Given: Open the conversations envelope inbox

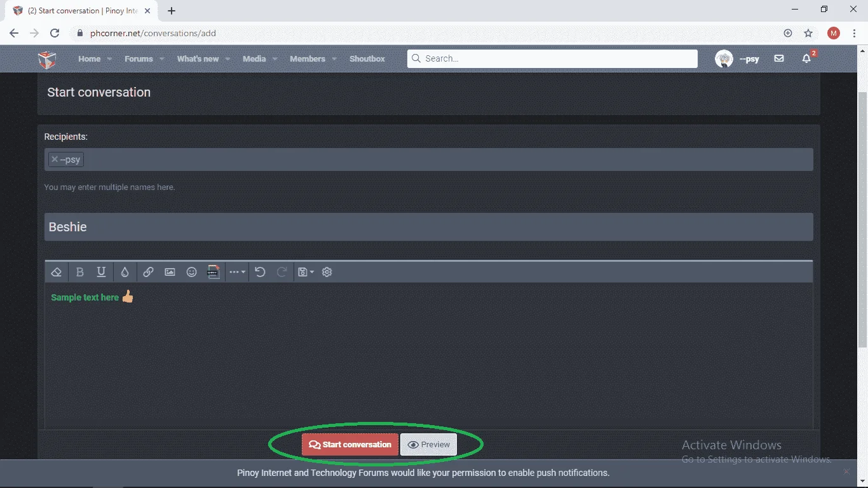Looking at the screenshot, I should (x=779, y=58).
